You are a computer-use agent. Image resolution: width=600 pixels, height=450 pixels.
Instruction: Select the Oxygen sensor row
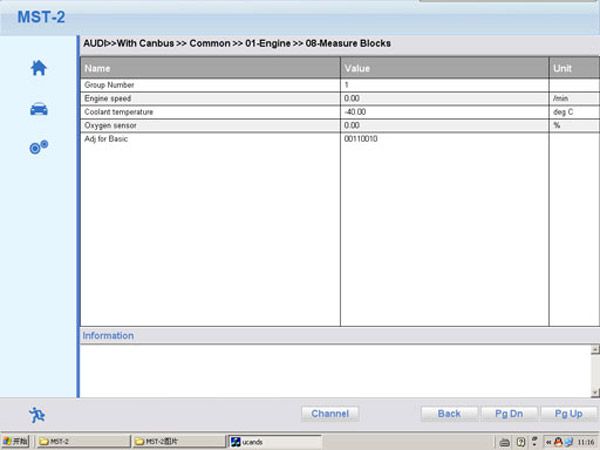pyautogui.click(x=210, y=125)
